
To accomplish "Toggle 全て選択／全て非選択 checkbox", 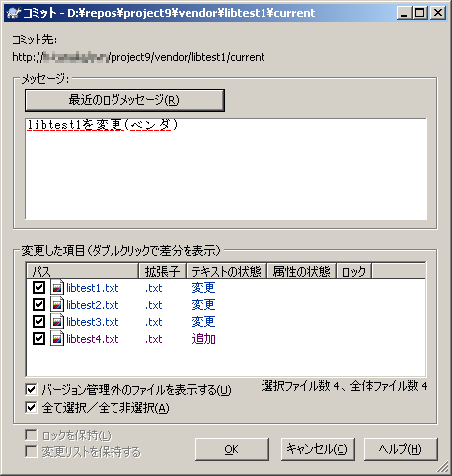I will pos(31,408).
